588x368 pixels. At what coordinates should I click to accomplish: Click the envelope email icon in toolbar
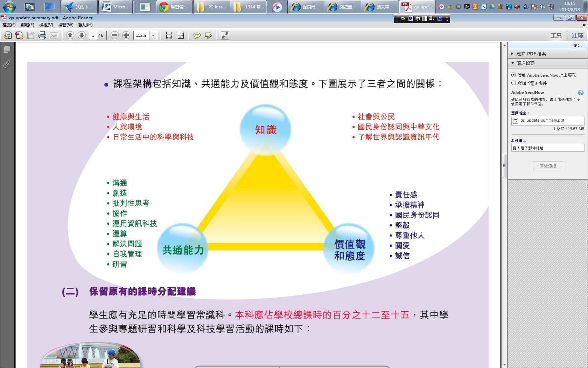click(x=54, y=35)
